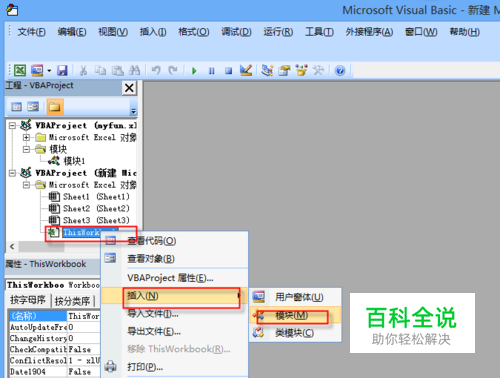Open the 窗口(W) menu
Screen dimensions: 500x378
coord(421,32)
